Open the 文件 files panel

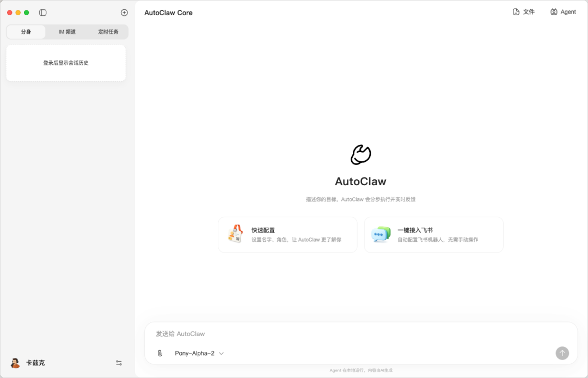(x=524, y=12)
